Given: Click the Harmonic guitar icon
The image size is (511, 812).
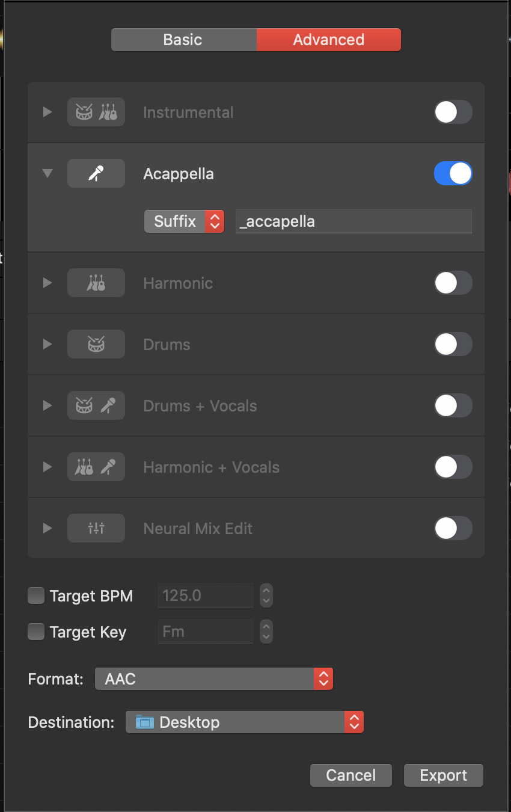Looking at the screenshot, I should coord(96,283).
